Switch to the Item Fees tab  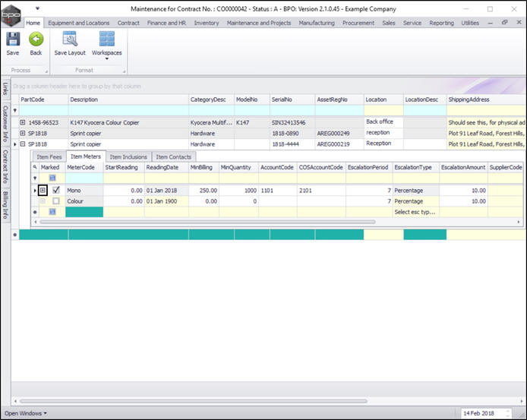[x=49, y=156]
